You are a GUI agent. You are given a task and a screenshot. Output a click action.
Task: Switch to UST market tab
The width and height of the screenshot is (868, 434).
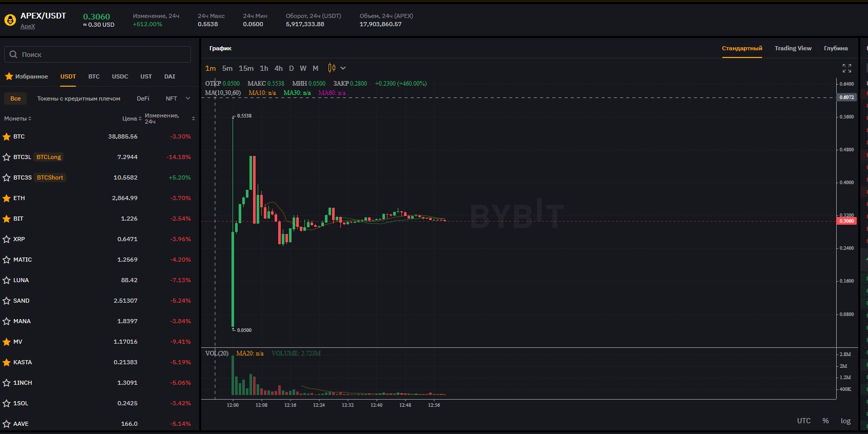(146, 76)
